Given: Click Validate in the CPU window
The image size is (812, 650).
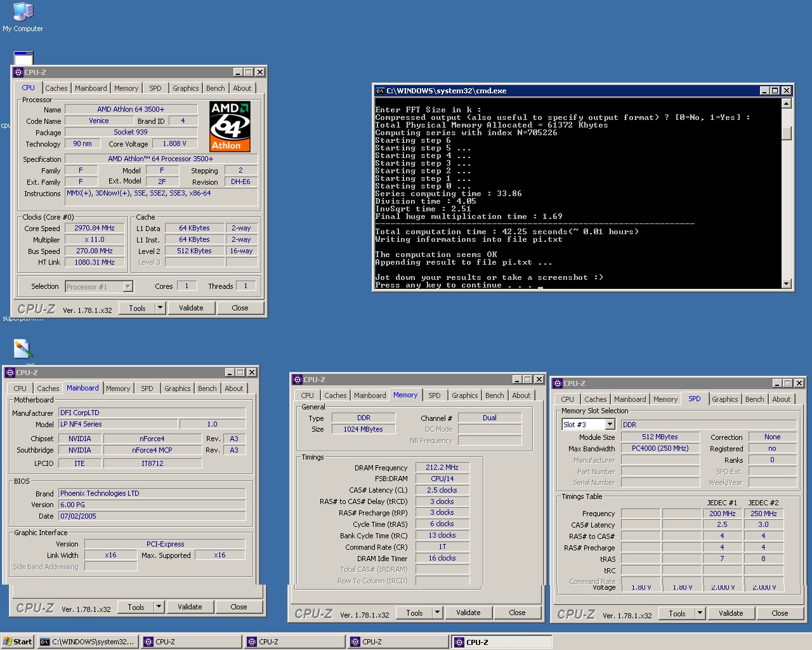Looking at the screenshot, I should point(191,308).
